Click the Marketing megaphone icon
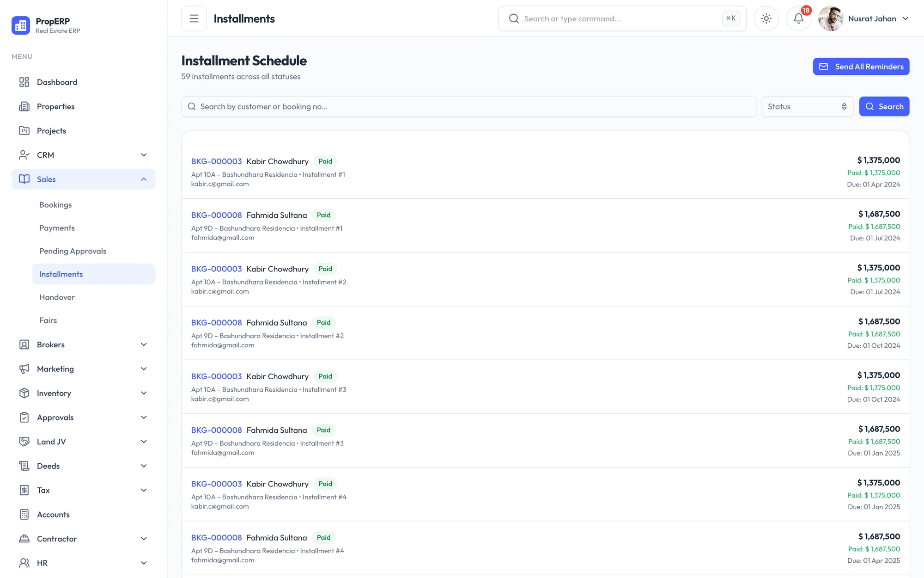This screenshot has width=924, height=578. coord(24,369)
